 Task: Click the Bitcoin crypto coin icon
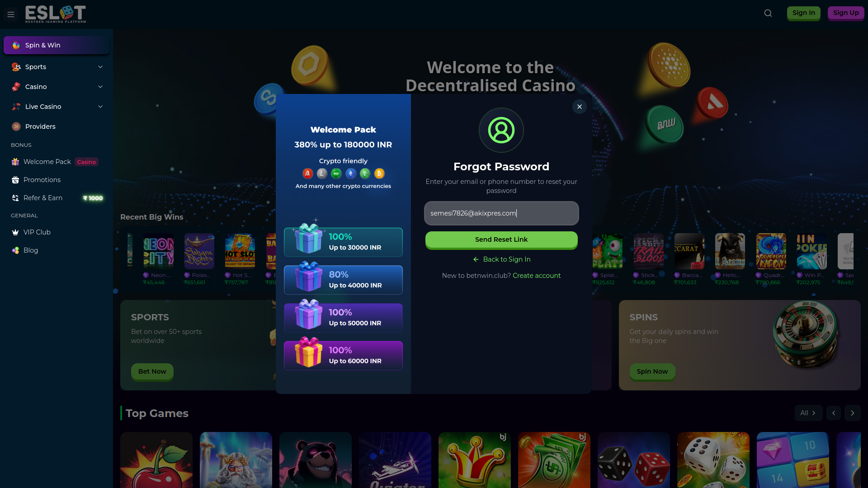coord(379,174)
